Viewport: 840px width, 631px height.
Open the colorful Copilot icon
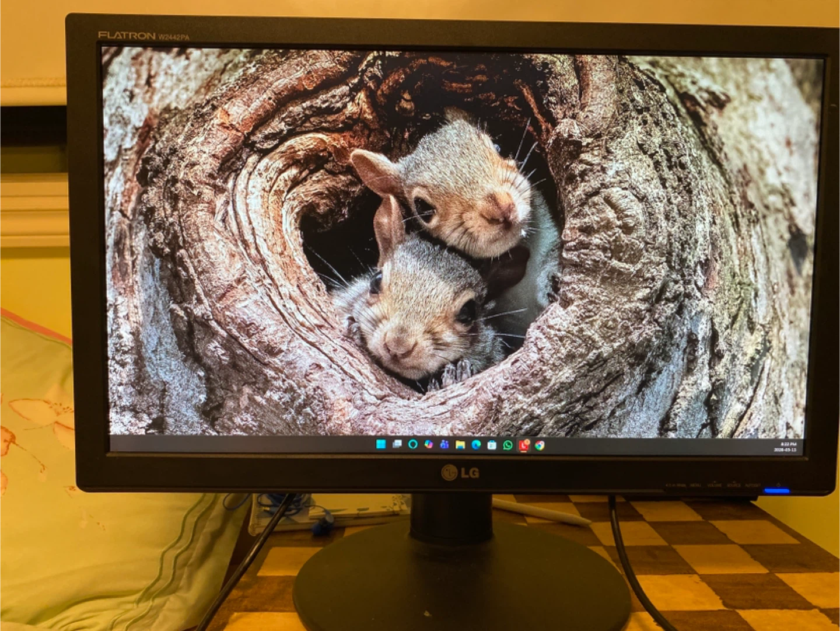[x=429, y=445]
